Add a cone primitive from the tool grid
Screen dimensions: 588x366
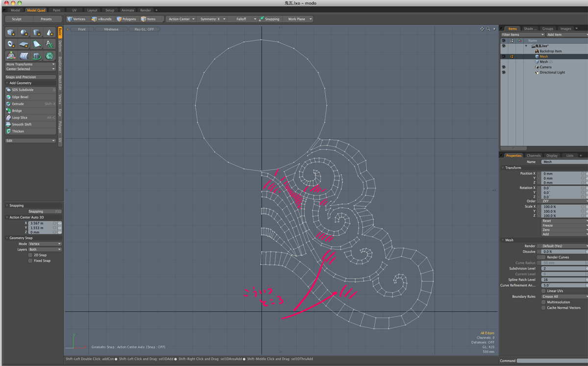coord(49,33)
